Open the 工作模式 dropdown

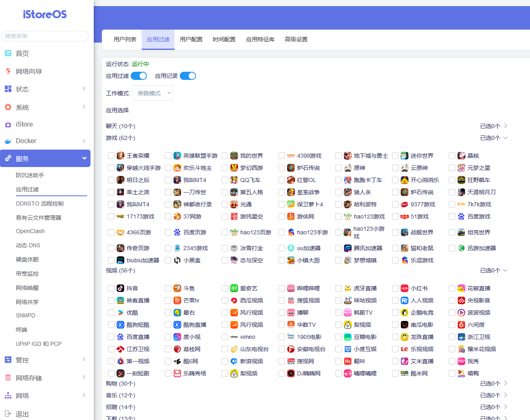[153, 93]
